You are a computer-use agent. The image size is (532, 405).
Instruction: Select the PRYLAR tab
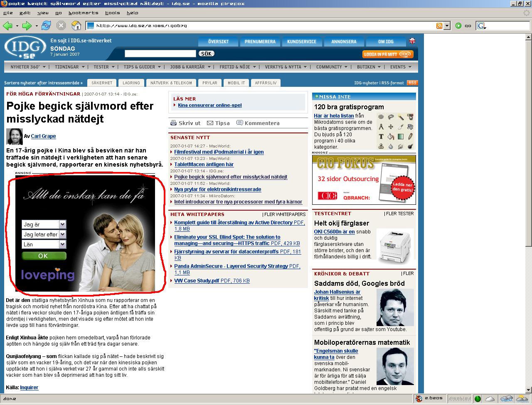(210, 83)
